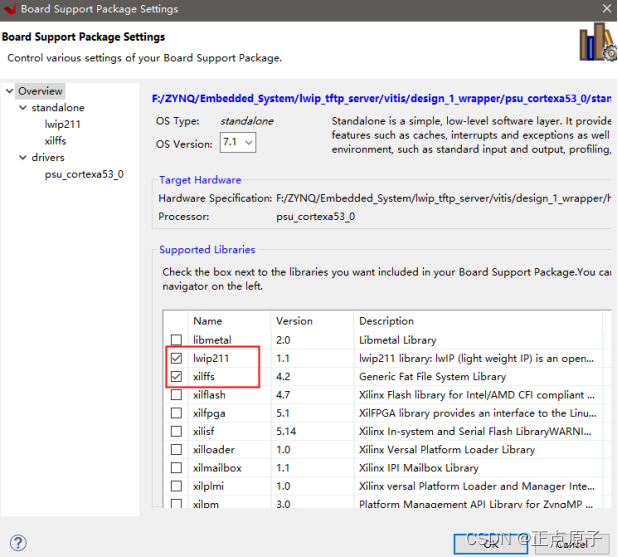Select lwip211 in the left navigator

point(62,124)
